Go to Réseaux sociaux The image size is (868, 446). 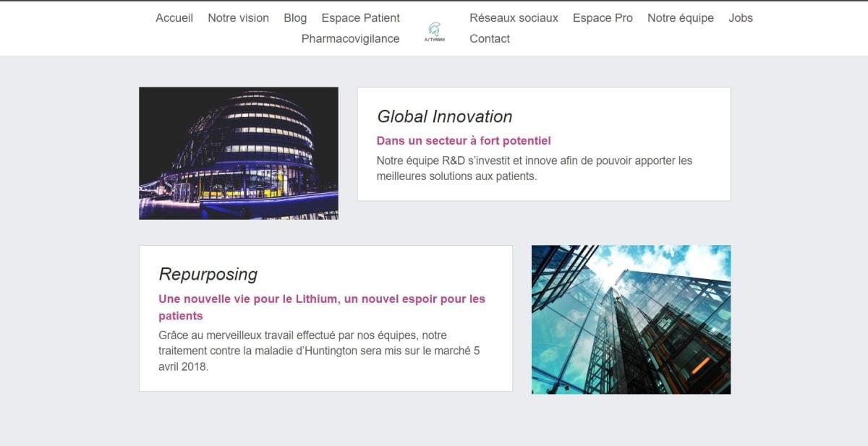(514, 17)
